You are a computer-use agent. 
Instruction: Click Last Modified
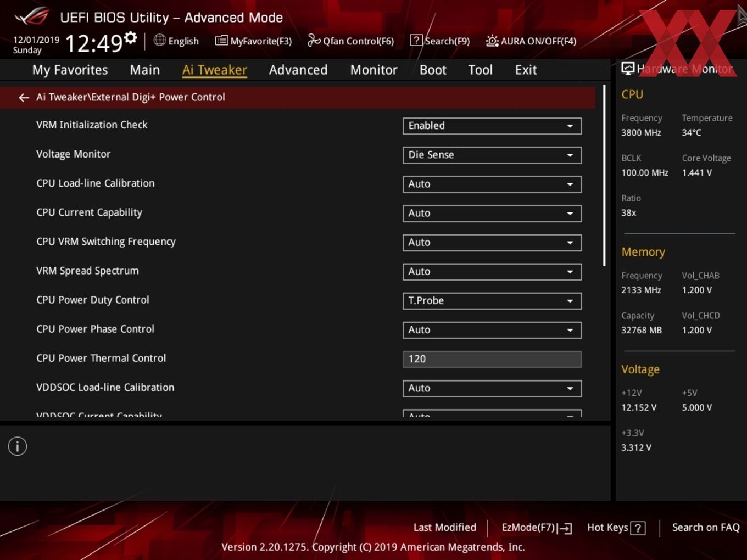click(x=445, y=527)
